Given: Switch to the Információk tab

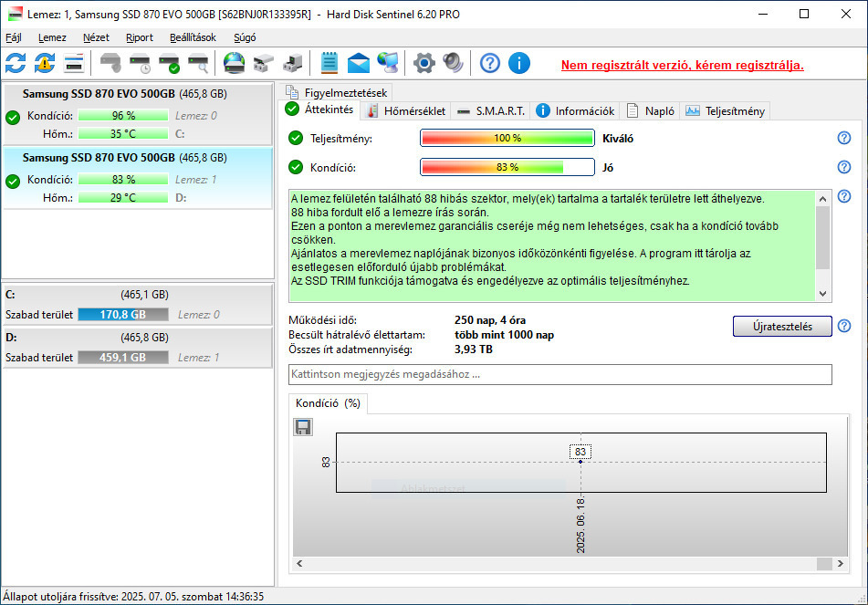Looking at the screenshot, I should click(x=575, y=110).
